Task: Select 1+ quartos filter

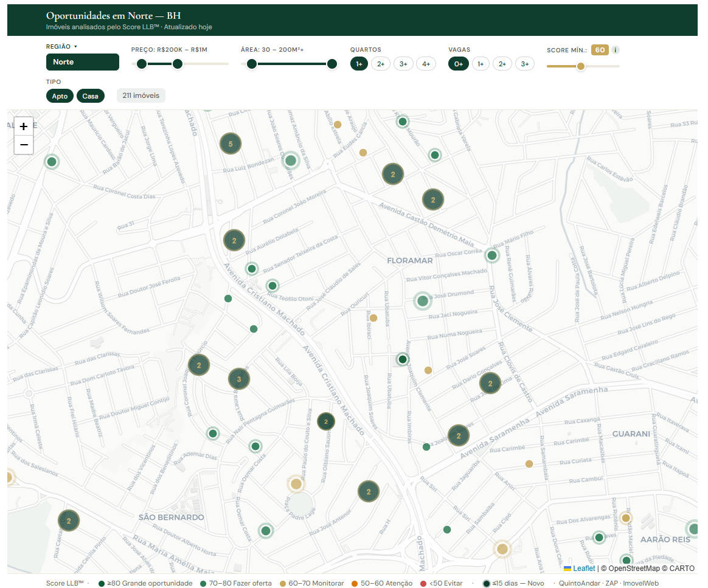Action: point(359,64)
